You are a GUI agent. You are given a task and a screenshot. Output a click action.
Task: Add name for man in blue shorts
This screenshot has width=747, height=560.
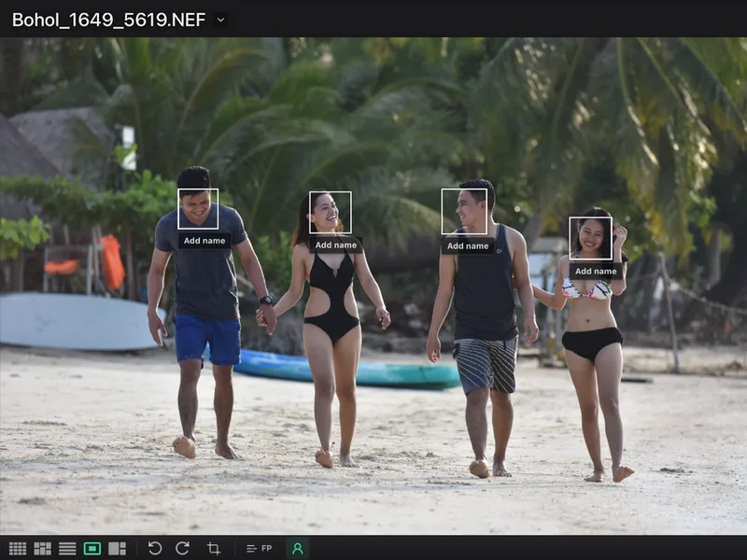[x=204, y=241]
